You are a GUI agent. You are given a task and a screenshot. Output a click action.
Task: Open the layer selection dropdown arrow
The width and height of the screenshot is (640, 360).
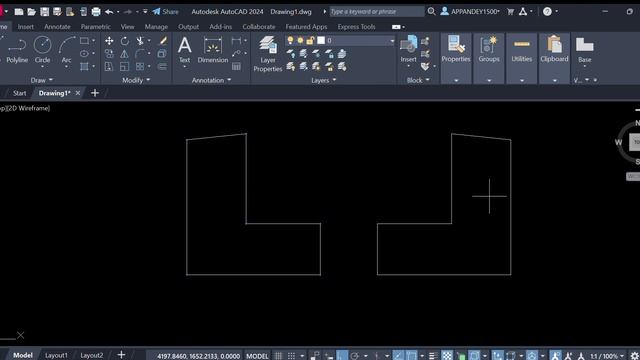(x=392, y=41)
